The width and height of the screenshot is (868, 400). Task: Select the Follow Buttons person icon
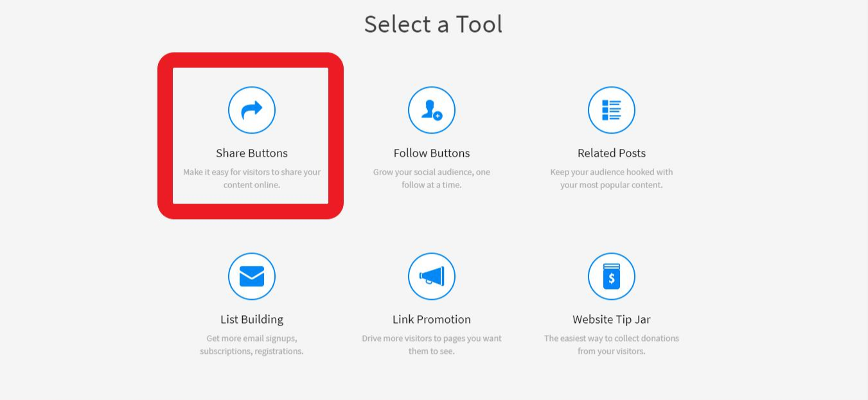[432, 110]
